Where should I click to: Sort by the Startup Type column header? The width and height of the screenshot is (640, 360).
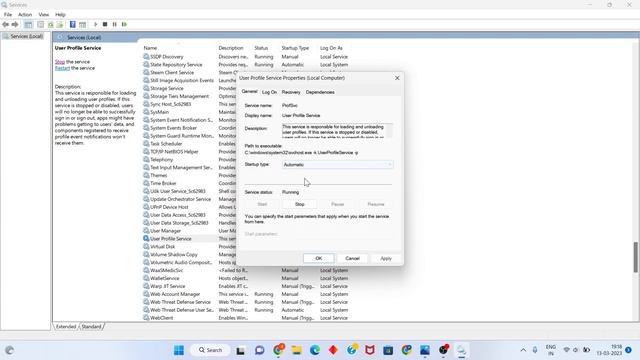(x=295, y=48)
